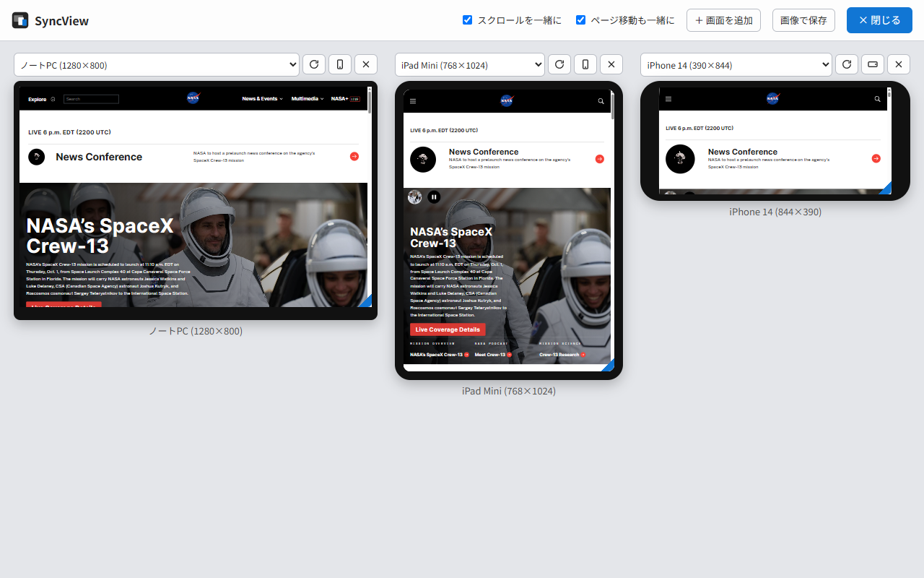Viewport: 924px width, 578px height.
Task: Rotate the iPhone 14 preview orientation
Action: click(873, 64)
